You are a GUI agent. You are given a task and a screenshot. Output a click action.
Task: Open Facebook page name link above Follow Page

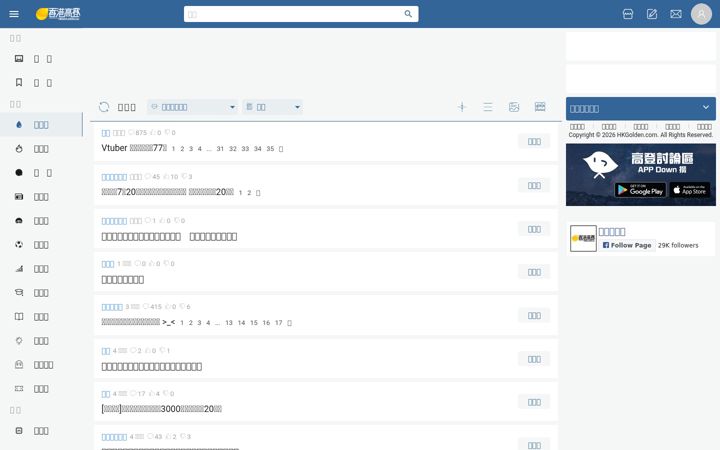(x=612, y=232)
